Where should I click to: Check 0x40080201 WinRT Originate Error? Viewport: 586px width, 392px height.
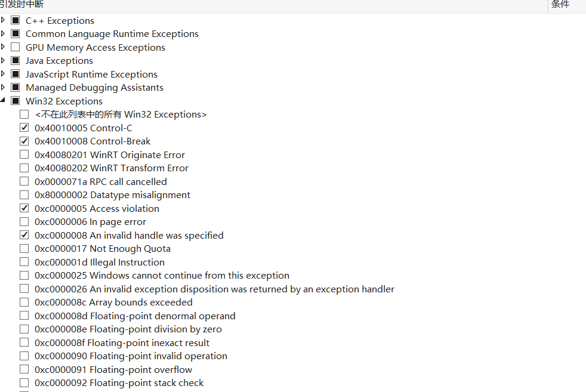pos(24,155)
